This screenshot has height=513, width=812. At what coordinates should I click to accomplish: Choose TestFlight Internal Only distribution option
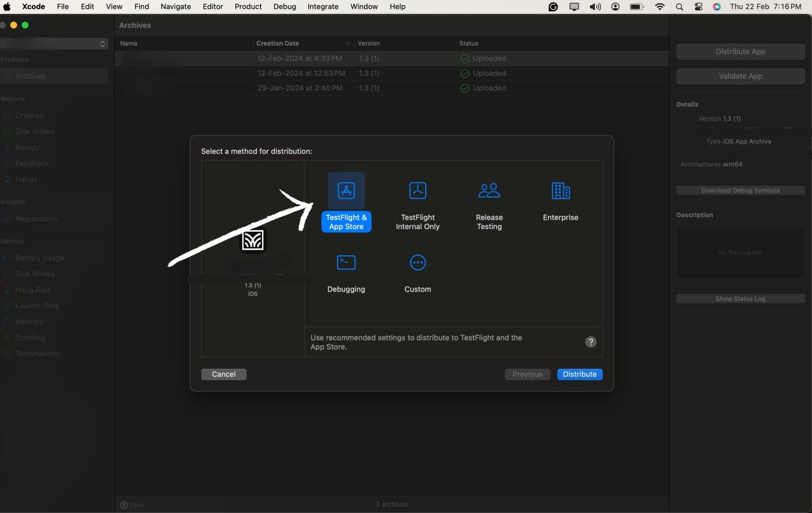pyautogui.click(x=417, y=203)
